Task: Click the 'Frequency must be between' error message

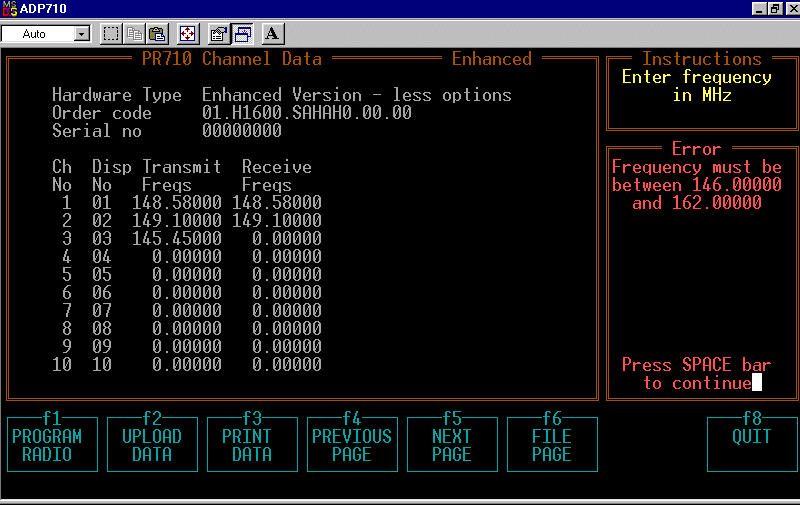Action: (697, 185)
